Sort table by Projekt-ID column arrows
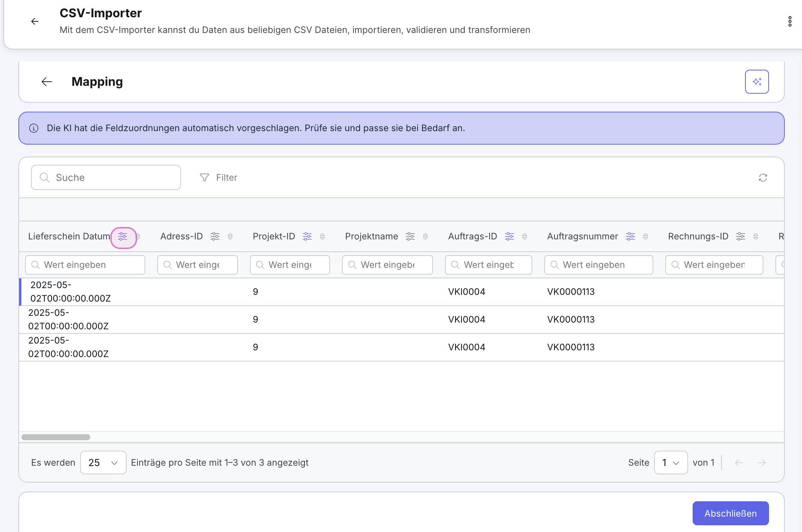The height and width of the screenshot is (532, 802). (x=322, y=236)
